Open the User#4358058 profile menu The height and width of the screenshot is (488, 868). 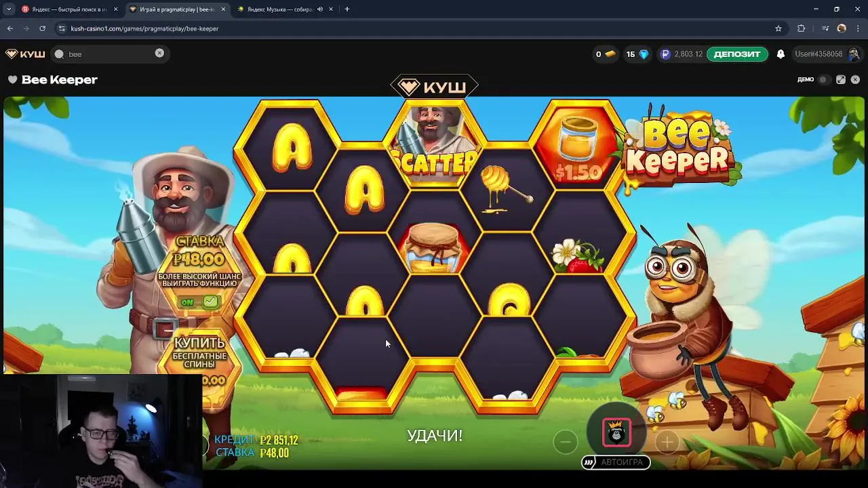pos(827,54)
